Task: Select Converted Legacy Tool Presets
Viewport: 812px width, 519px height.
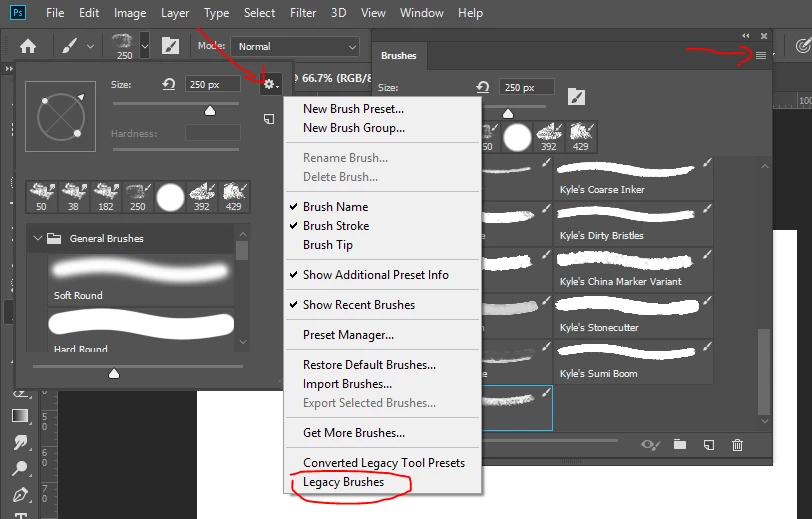Action: coord(382,463)
